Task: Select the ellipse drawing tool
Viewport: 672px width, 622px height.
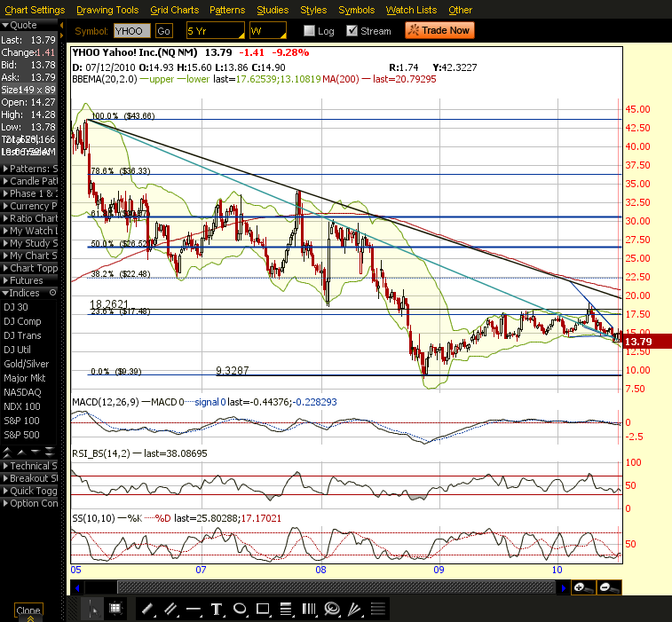Action: 240,609
